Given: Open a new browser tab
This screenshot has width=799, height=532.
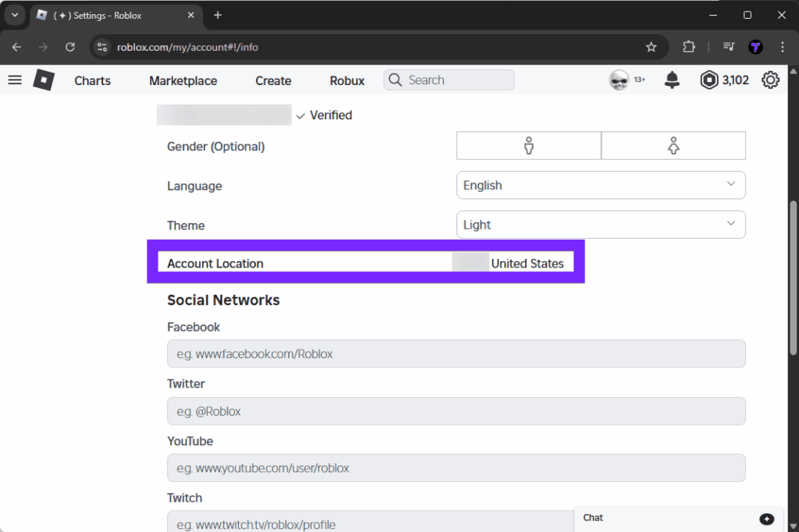Looking at the screenshot, I should 218,16.
